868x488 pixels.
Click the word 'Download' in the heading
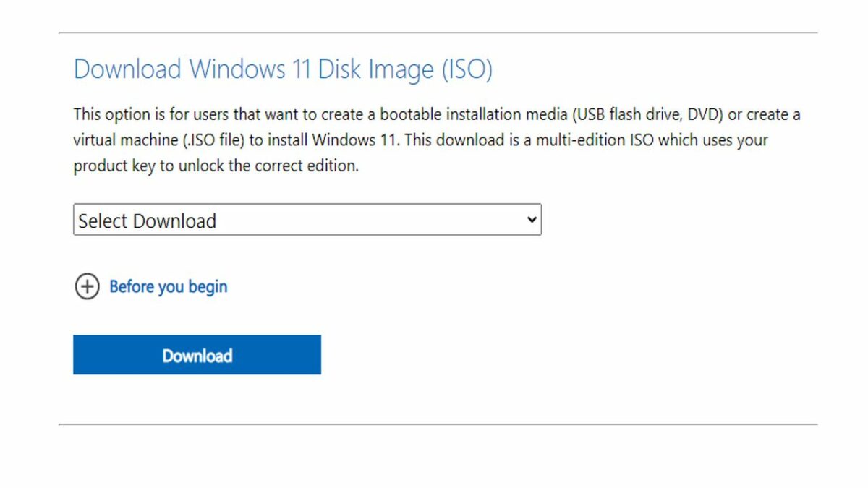point(127,69)
